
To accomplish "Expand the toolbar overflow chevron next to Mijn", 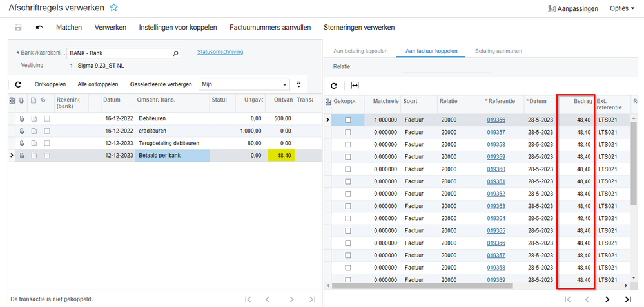I will point(298,84).
